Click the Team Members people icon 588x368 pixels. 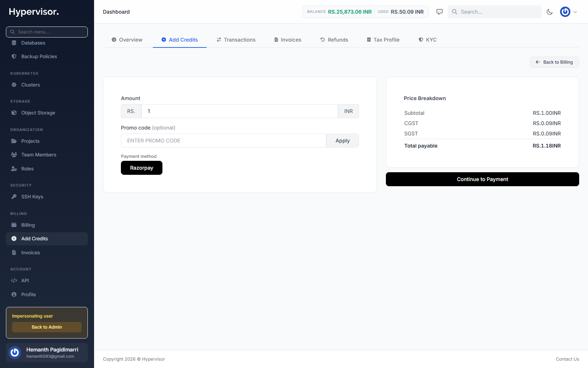(14, 155)
